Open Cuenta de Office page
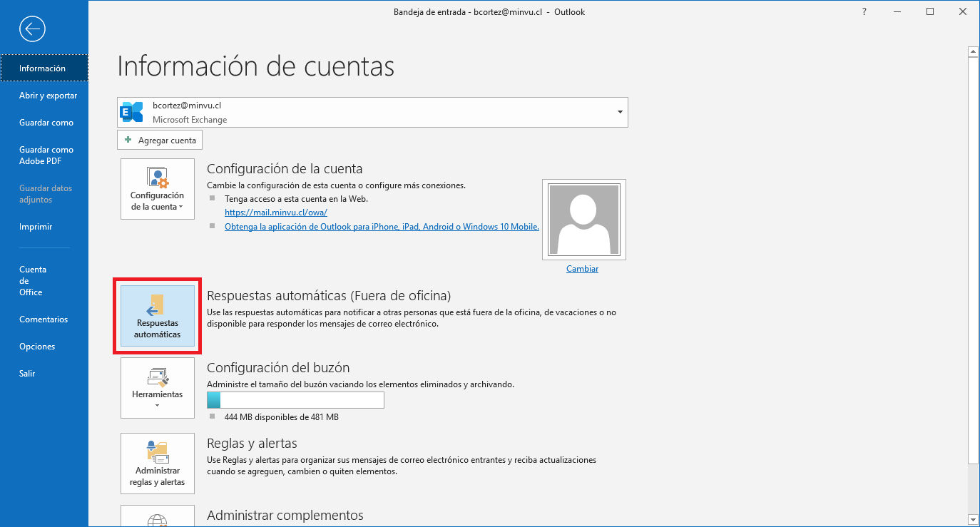Viewport: 980px width, 527px height. point(44,281)
